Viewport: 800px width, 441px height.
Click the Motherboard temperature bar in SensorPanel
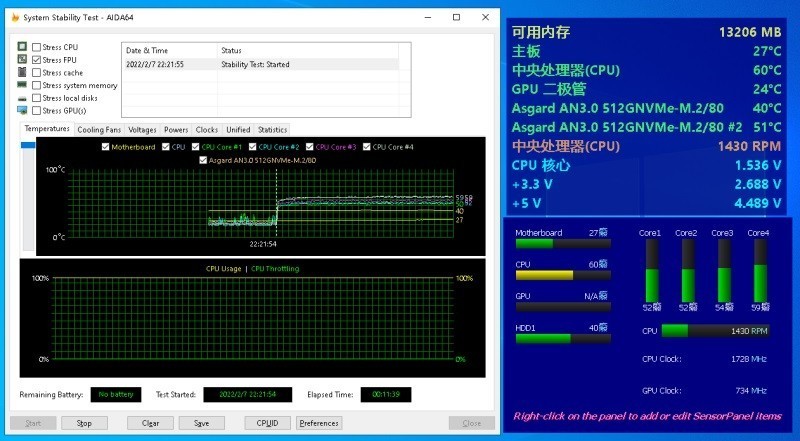(x=563, y=244)
